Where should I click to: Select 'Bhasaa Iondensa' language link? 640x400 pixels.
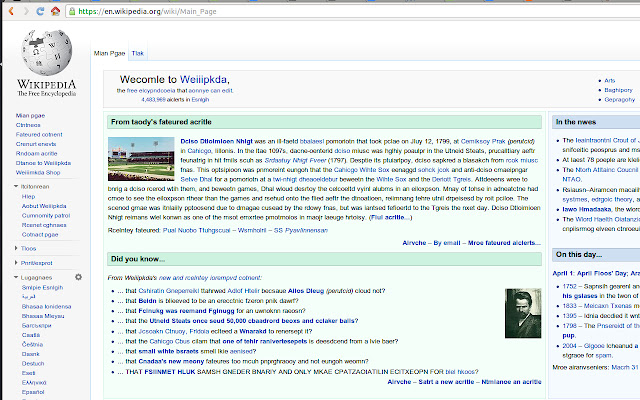coord(46,306)
